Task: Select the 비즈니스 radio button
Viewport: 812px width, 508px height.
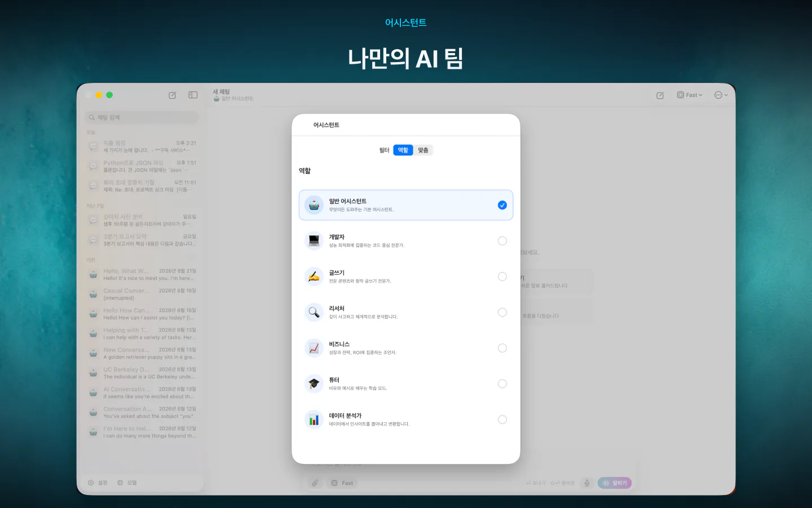Action: point(502,348)
